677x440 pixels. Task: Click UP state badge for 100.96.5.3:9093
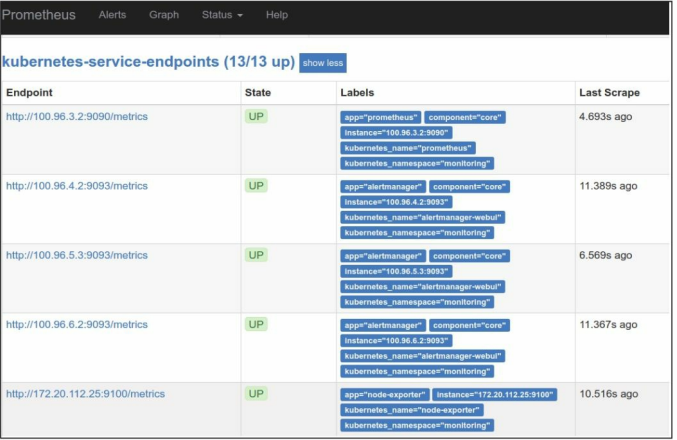coord(256,255)
